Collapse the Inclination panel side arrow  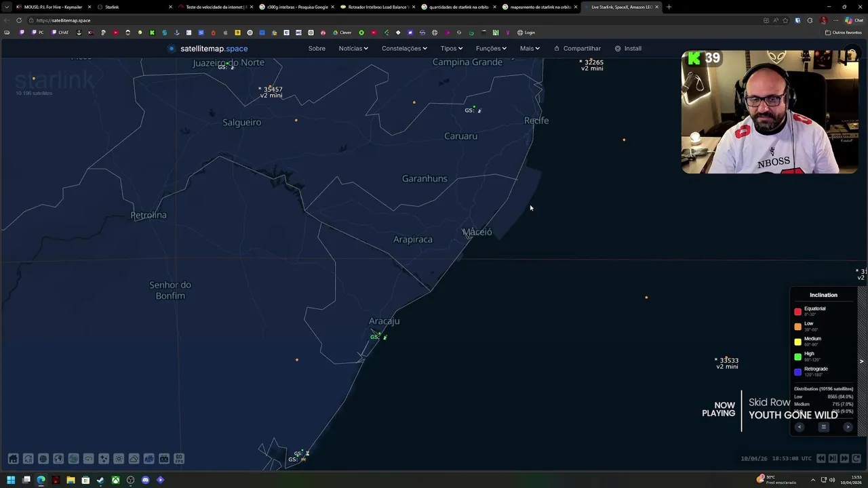[x=862, y=361]
